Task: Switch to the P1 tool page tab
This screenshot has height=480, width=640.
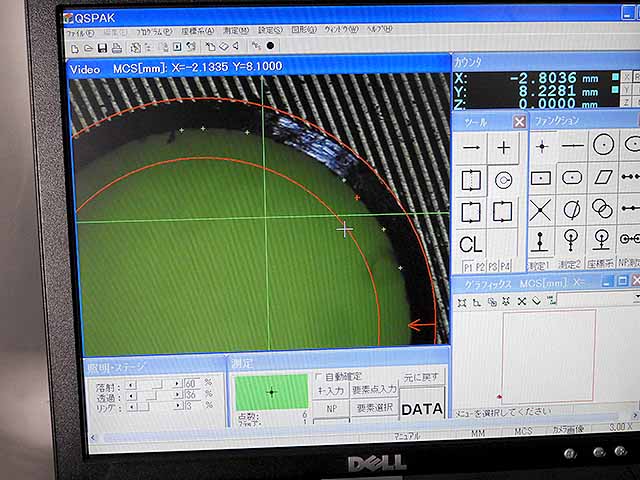Action: click(468, 267)
